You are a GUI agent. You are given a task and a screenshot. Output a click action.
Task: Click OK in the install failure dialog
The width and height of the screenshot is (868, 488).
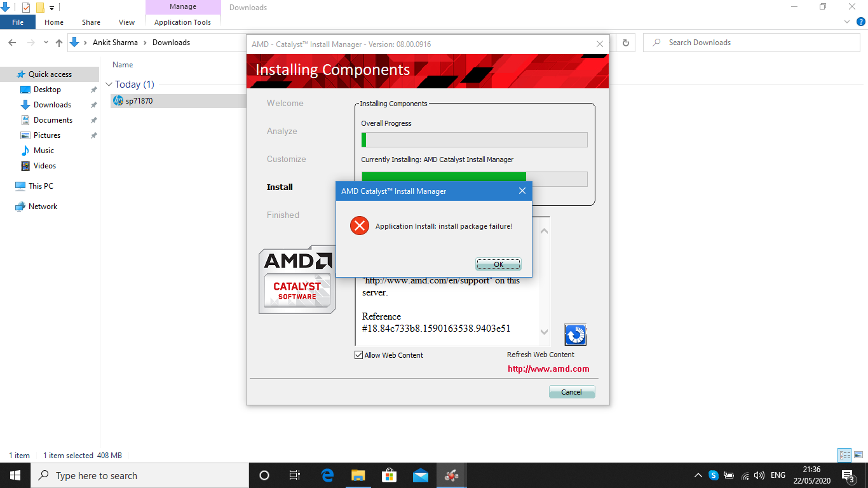pos(498,264)
